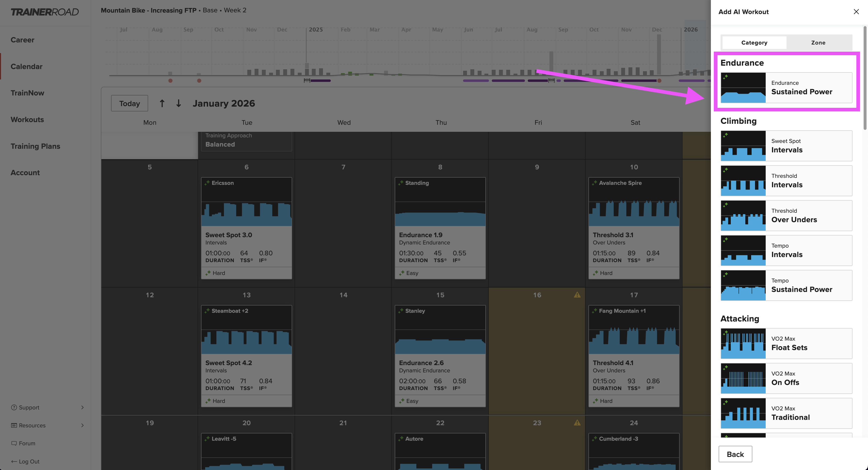Viewport: 868px width, 470px height.
Task: Open the Ericsson Sweet Spot 3.0 workout
Action: click(246, 228)
